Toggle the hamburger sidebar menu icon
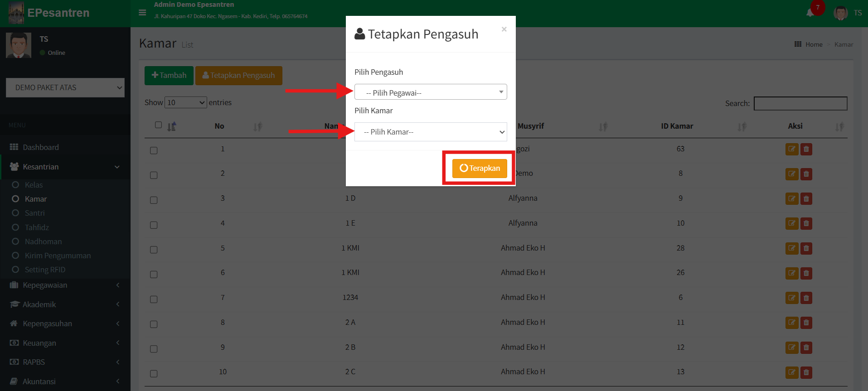Image resolution: width=868 pixels, height=391 pixels. 142,13
